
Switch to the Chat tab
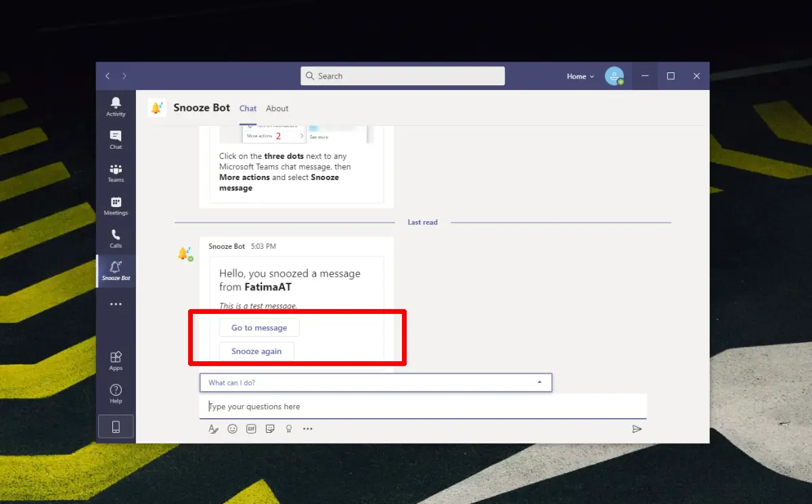(x=248, y=108)
